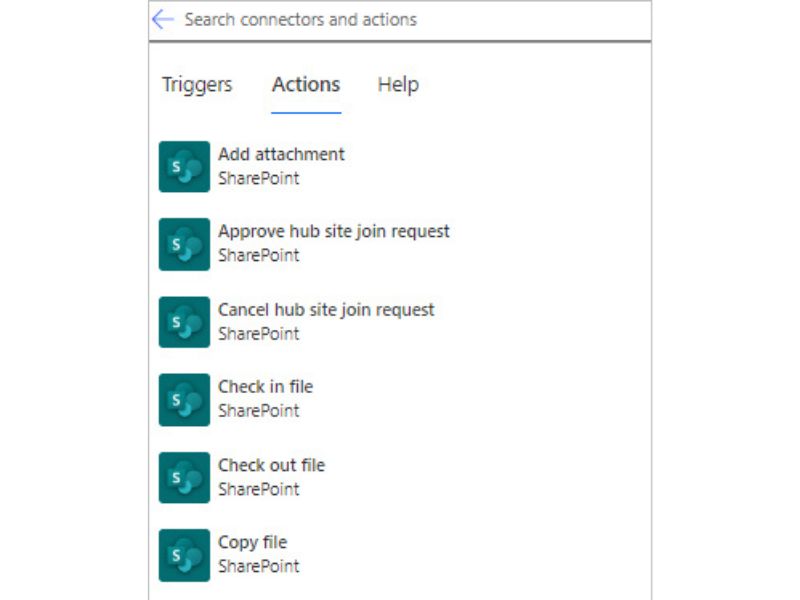Pick the Cancel hub site join request action
This screenshot has width=800, height=600.
tap(326, 310)
